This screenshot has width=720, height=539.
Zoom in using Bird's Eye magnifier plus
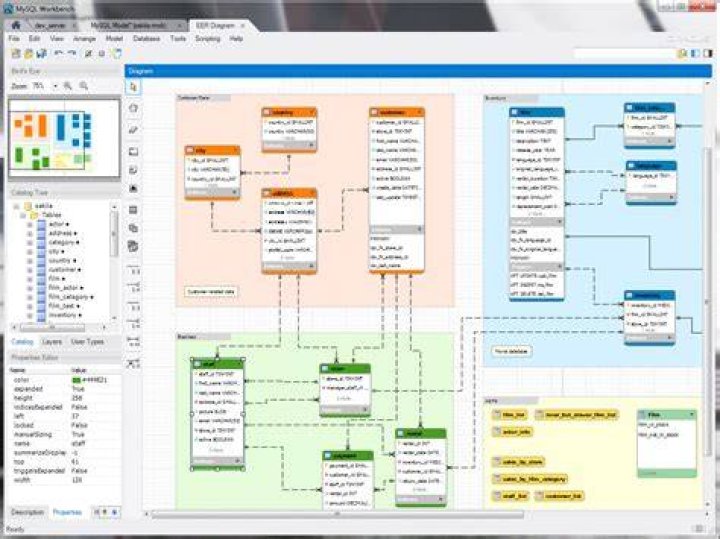click(x=68, y=86)
